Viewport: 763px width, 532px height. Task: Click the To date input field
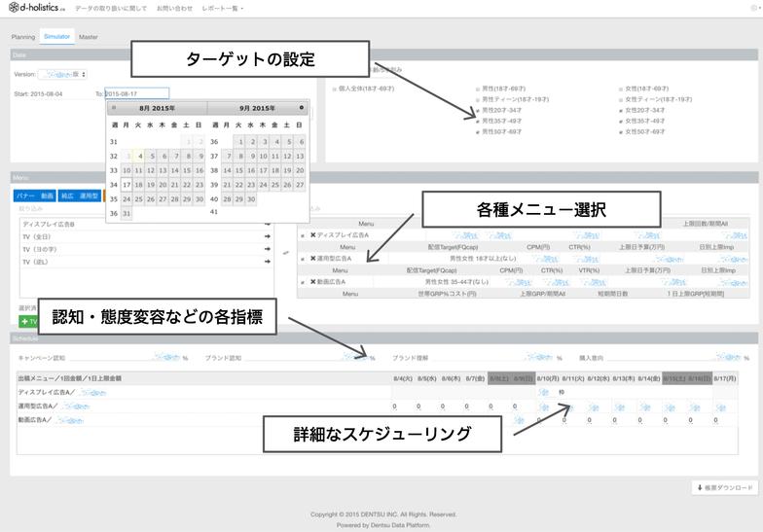click(136, 93)
